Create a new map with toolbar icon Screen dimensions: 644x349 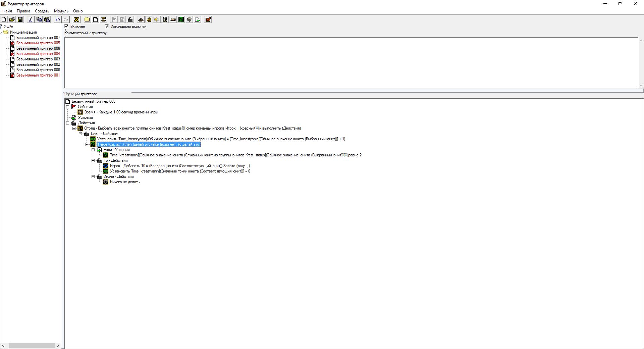point(4,19)
